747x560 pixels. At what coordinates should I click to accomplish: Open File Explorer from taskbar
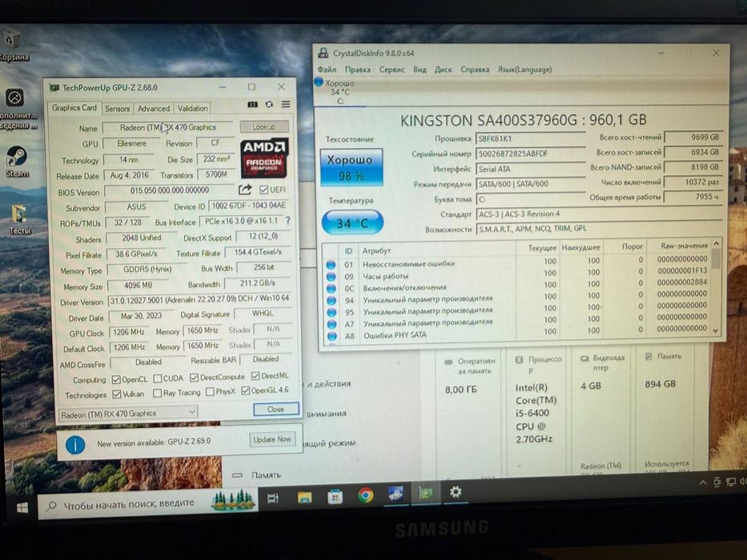pyautogui.click(x=304, y=497)
